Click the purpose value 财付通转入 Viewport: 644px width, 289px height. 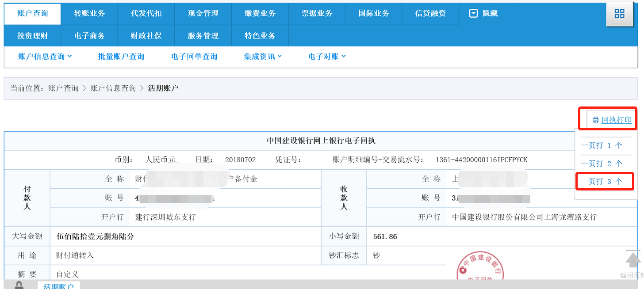(75, 255)
